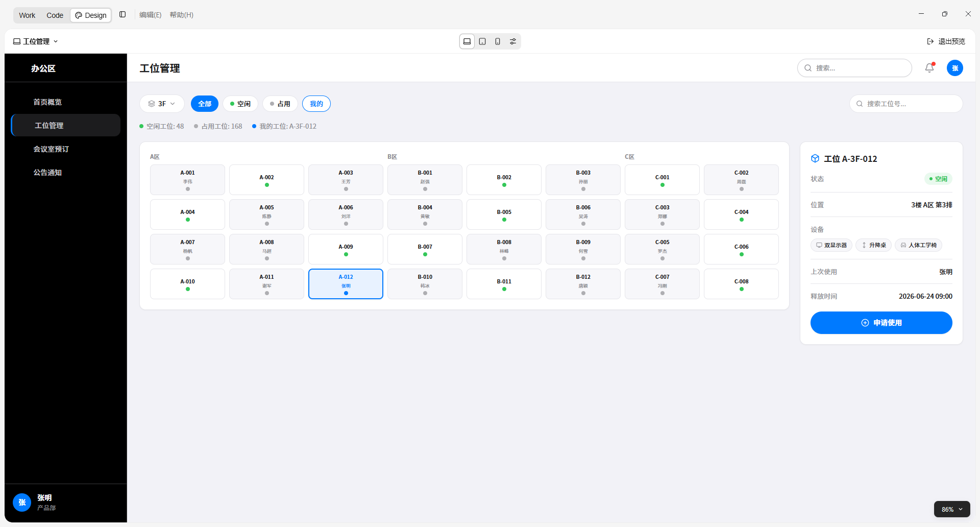Click the search icon in the header search box
Image resolution: width=980 pixels, height=527 pixels.
808,68
